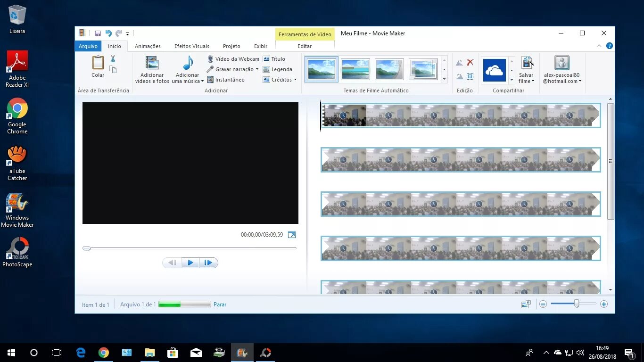Open the Salvar filme dropdown arrow

(533, 82)
